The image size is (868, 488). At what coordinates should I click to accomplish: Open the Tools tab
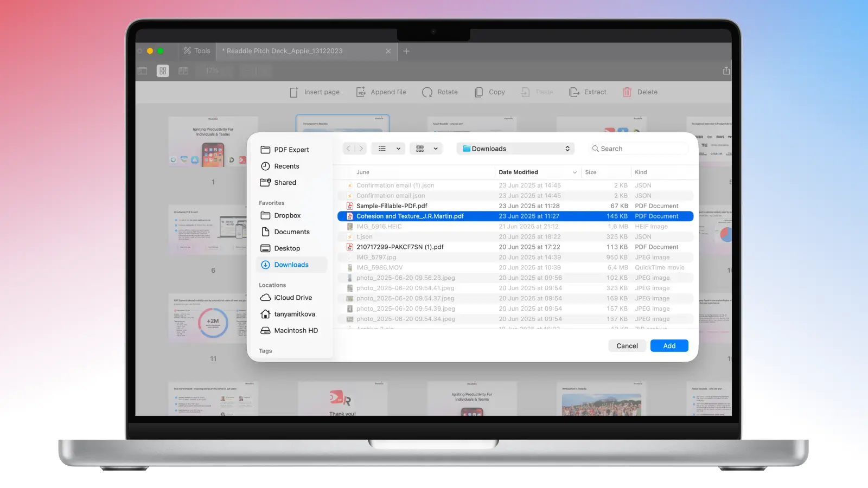coord(197,51)
